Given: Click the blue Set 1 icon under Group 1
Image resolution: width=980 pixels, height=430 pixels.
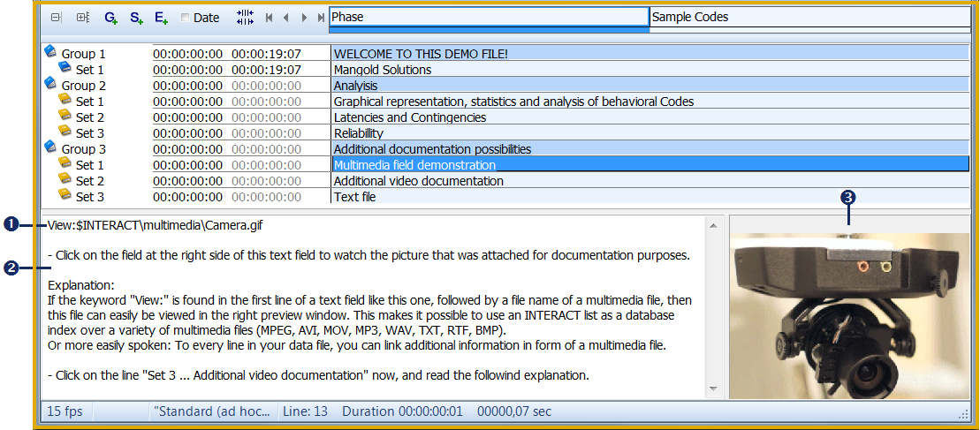Looking at the screenshot, I should pos(65,67).
